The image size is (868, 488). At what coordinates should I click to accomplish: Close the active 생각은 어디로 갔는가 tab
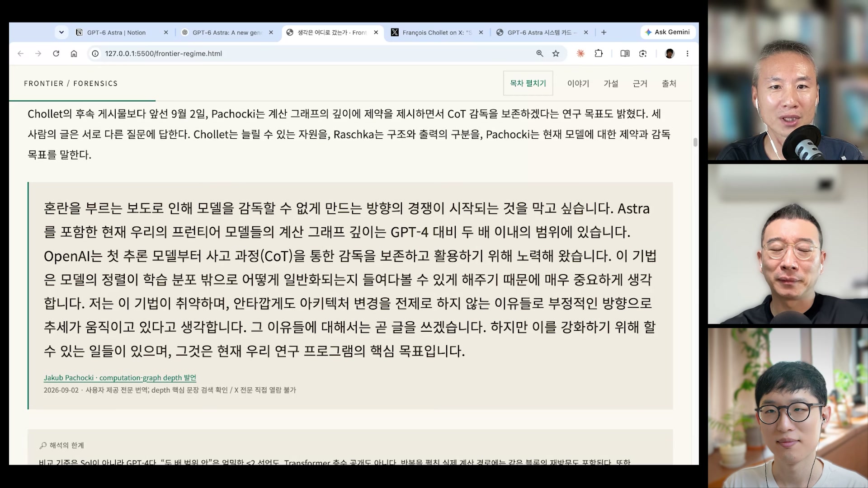coord(376,33)
